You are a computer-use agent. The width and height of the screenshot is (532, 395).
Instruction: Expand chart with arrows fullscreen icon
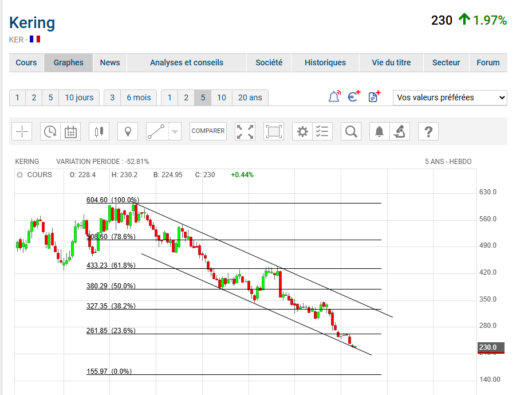tap(245, 131)
